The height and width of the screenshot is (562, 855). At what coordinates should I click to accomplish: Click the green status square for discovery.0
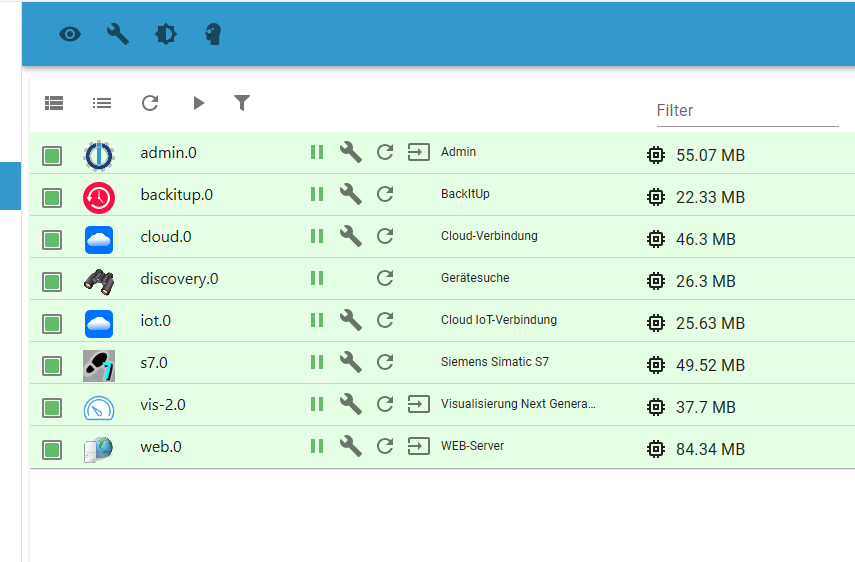52,282
